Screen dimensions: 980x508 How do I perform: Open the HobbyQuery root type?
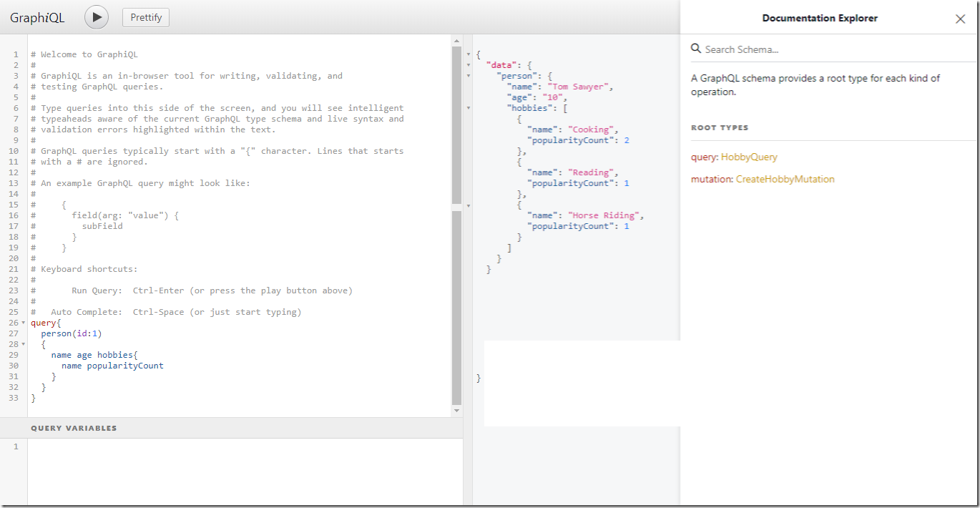[749, 157]
